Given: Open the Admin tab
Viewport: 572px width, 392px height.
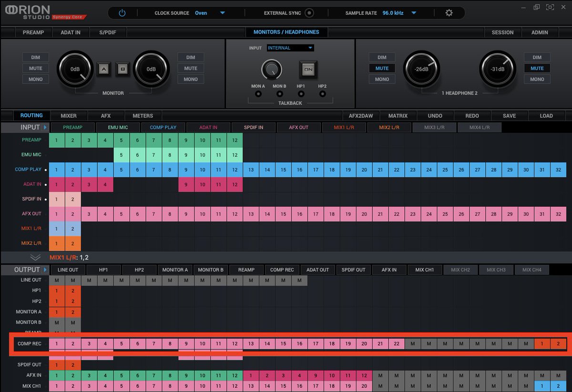Looking at the screenshot, I should [x=540, y=32].
